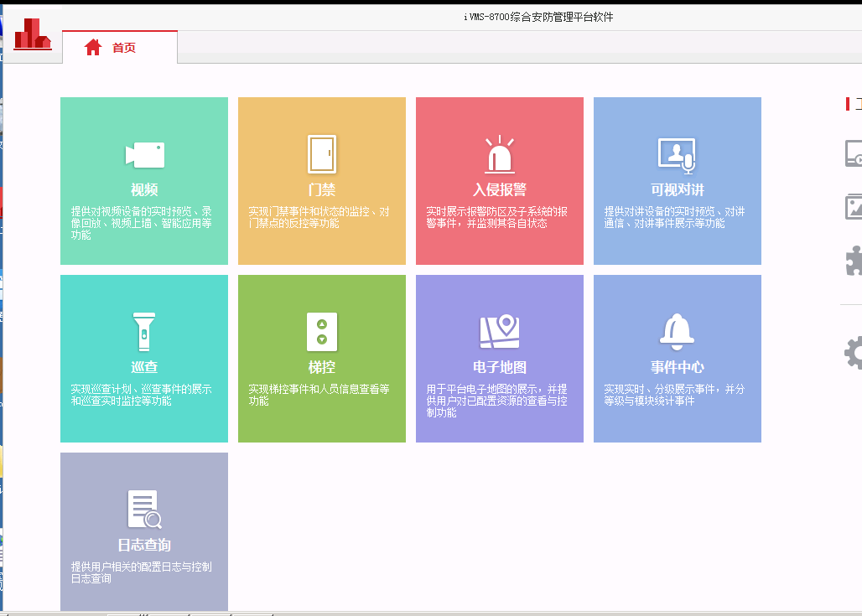Open the 日志查询 log query module
The width and height of the screenshot is (862, 616).
[144, 531]
